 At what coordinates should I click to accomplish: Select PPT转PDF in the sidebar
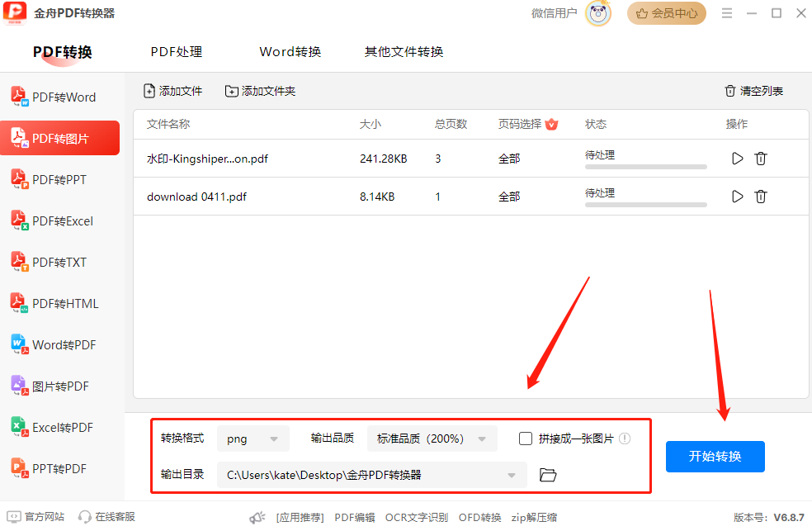tap(49, 468)
